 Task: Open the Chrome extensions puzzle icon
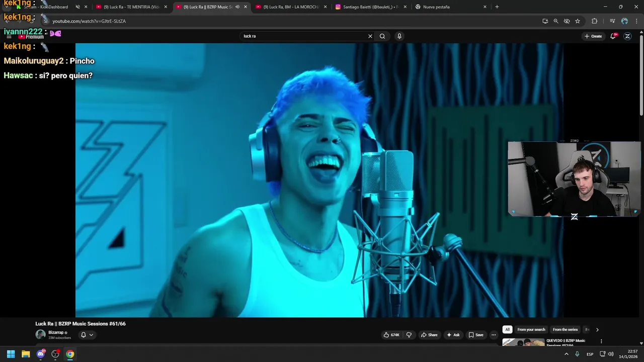(594, 21)
